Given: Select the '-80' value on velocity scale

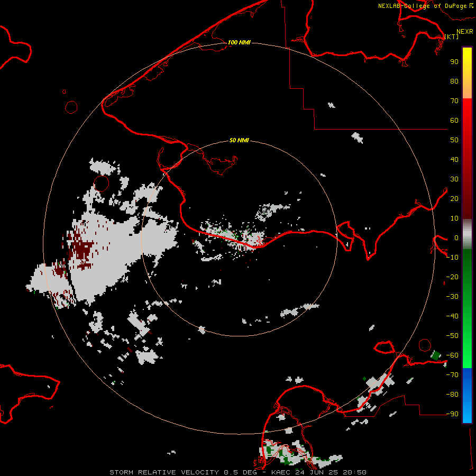Looking at the screenshot, I should tap(452, 395).
